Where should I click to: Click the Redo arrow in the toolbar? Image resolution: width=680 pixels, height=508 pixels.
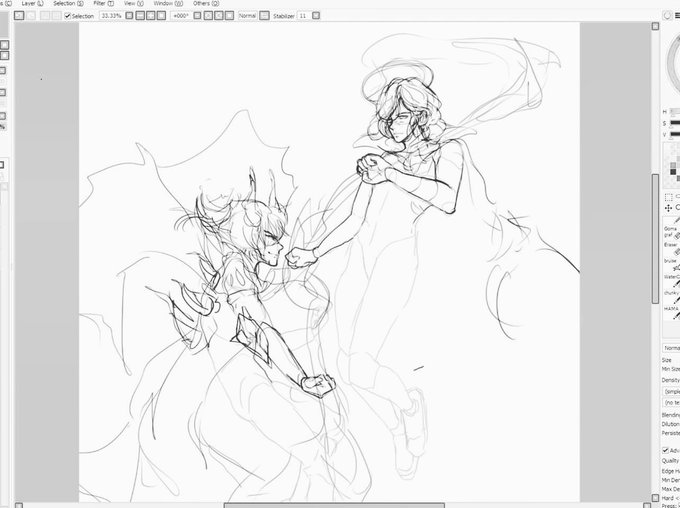click(31, 16)
